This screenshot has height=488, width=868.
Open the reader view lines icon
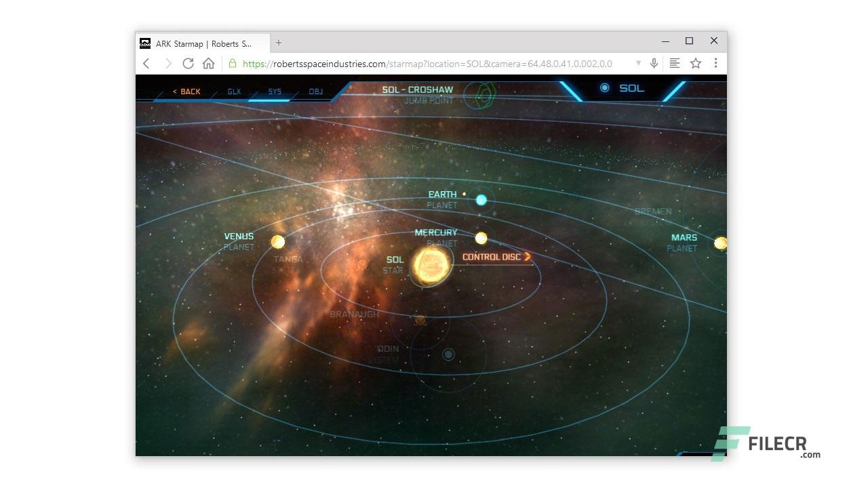tap(675, 63)
